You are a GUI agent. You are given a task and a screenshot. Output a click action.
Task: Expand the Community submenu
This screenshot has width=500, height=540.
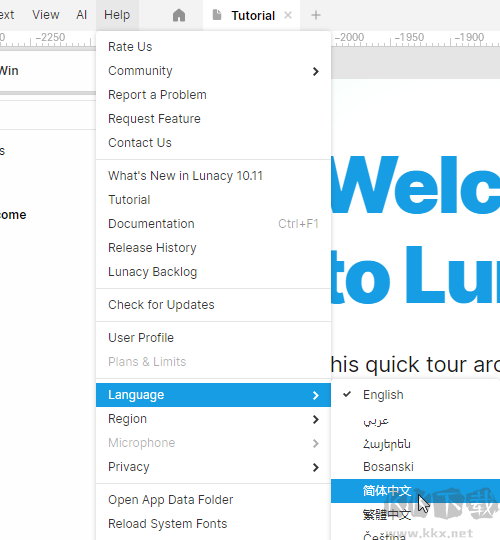(x=213, y=71)
